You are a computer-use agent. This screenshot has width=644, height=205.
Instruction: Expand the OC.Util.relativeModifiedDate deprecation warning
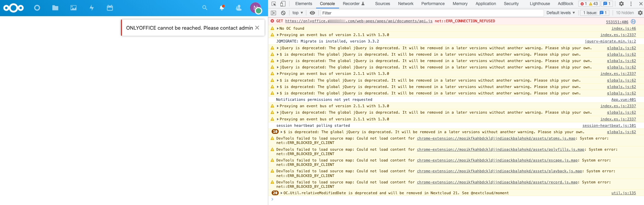(282, 193)
